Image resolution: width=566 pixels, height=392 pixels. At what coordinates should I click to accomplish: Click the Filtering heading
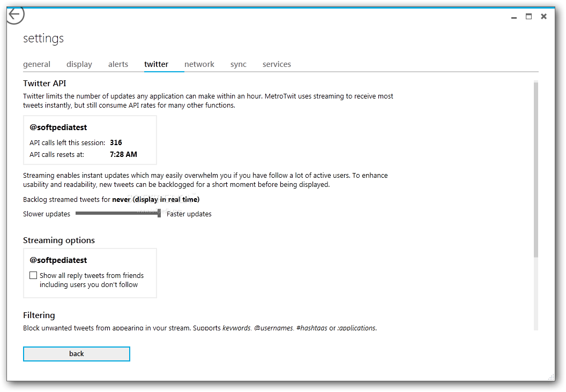(x=39, y=315)
